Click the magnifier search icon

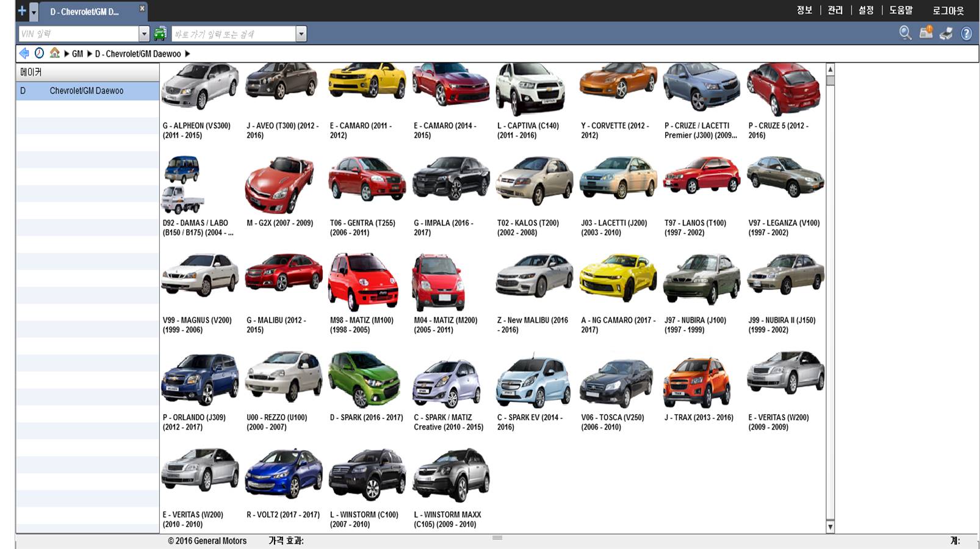(906, 33)
